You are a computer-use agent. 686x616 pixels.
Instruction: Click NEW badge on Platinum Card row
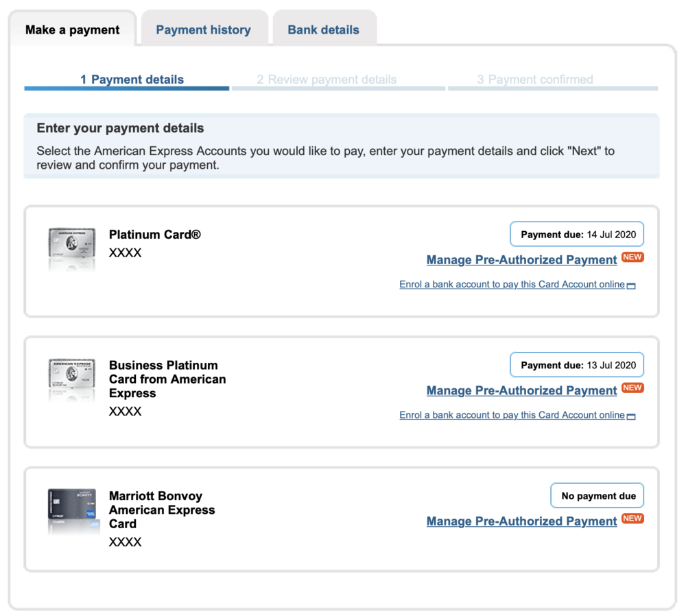[x=632, y=257]
